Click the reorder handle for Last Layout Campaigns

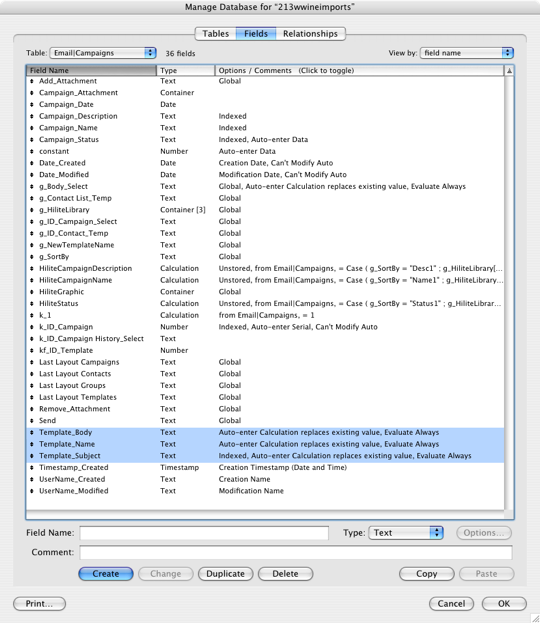pos(32,362)
